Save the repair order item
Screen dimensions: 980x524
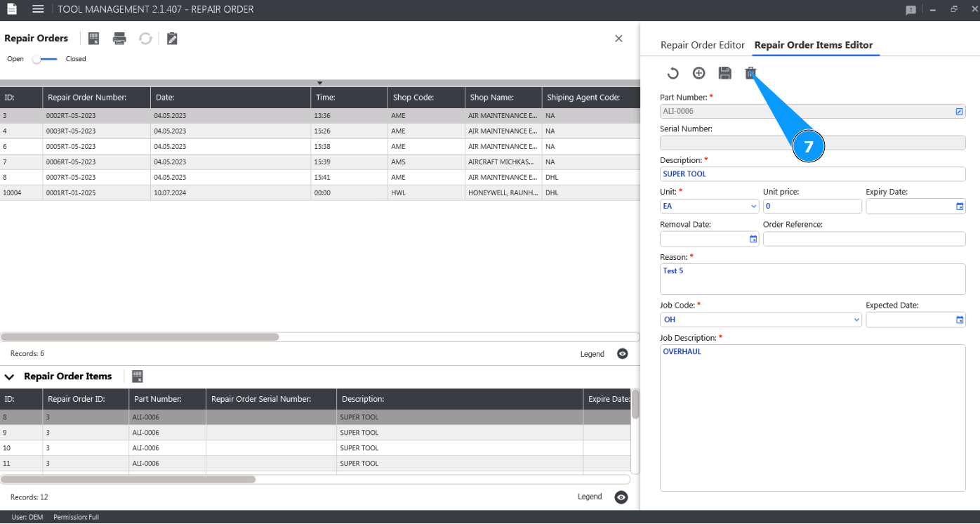coord(725,73)
